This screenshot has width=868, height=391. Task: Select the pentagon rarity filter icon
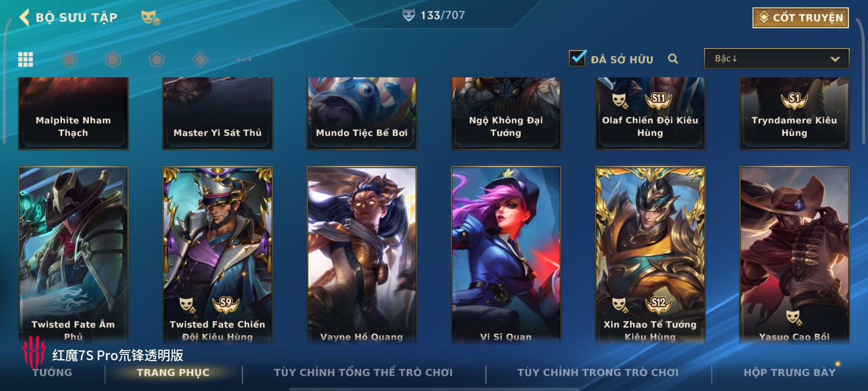click(157, 59)
